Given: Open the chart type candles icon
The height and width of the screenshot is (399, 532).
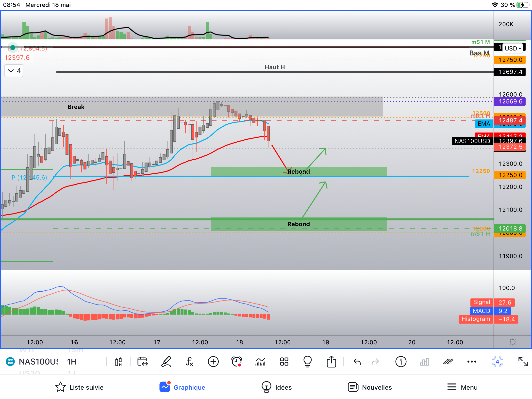Looking at the screenshot, I should (118, 362).
